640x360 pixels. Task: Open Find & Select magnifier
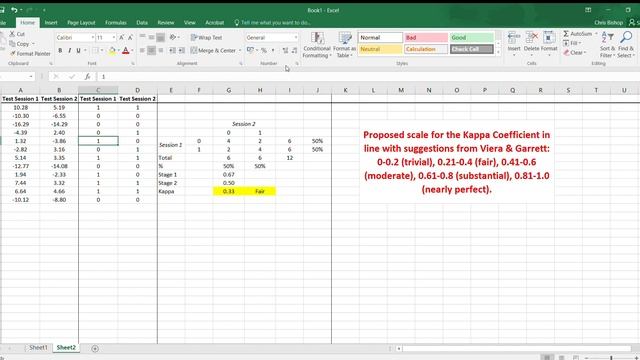point(626,45)
